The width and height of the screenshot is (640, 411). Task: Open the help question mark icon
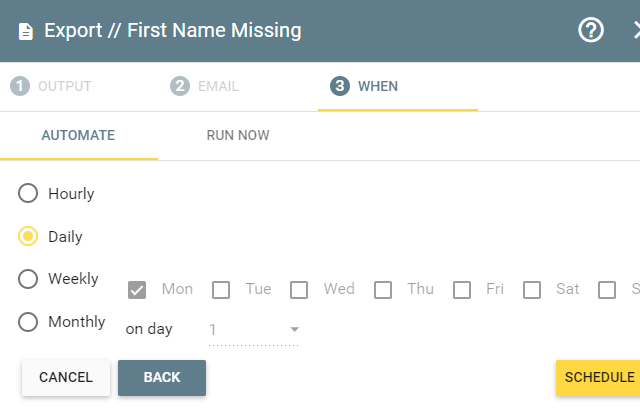pyautogui.click(x=591, y=30)
